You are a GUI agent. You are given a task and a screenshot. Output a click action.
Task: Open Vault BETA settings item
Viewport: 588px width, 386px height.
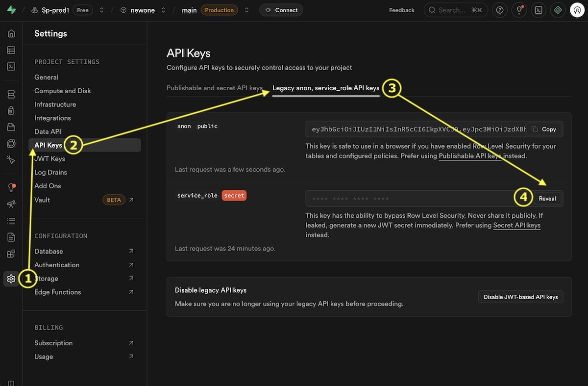tap(85, 200)
